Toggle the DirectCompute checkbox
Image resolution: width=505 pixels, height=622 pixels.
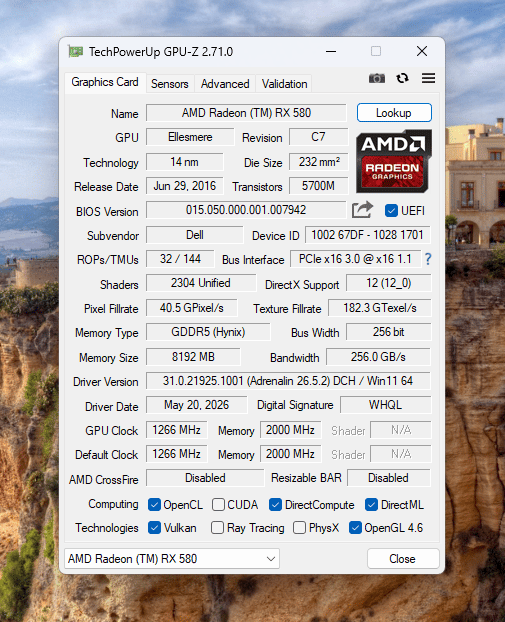click(275, 505)
